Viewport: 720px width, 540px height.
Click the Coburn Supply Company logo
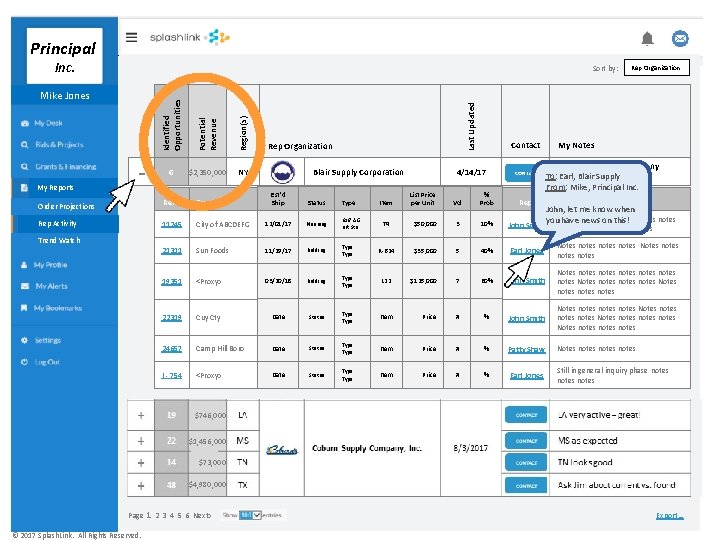282,450
